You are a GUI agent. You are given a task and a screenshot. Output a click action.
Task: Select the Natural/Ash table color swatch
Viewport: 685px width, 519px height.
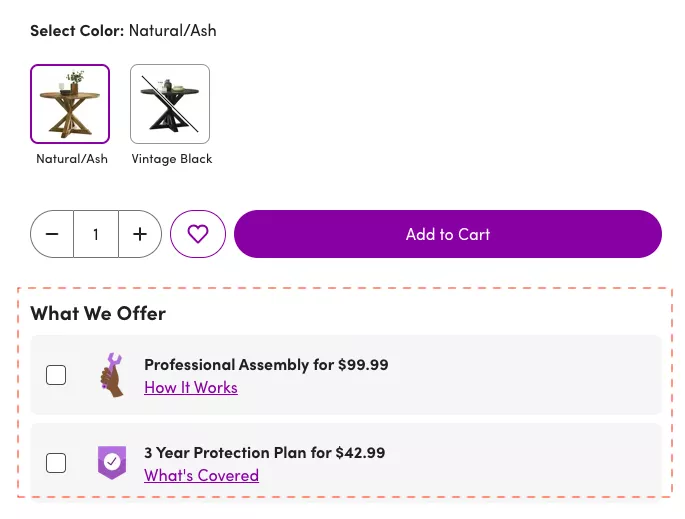(x=70, y=104)
